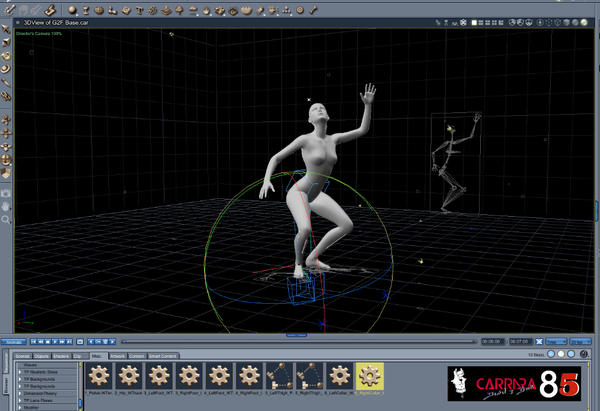Click the eye-shaped camera insert icon
This screenshot has height=411, width=600.
(x=233, y=11)
